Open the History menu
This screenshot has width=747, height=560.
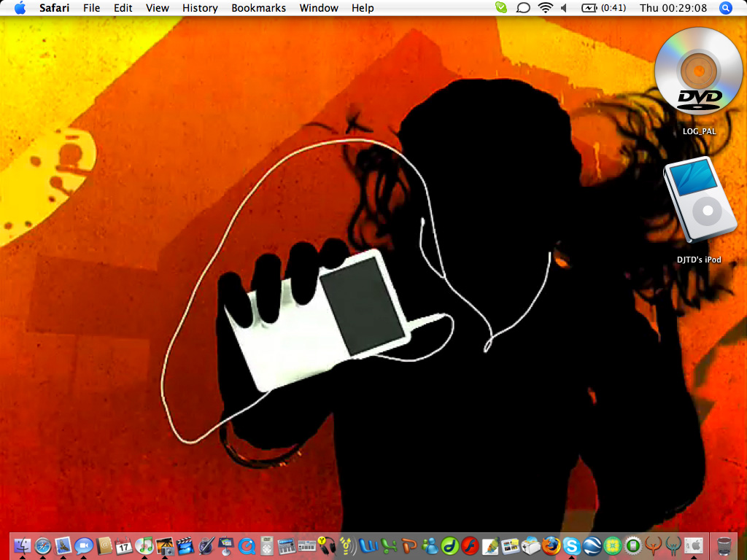pos(200,8)
